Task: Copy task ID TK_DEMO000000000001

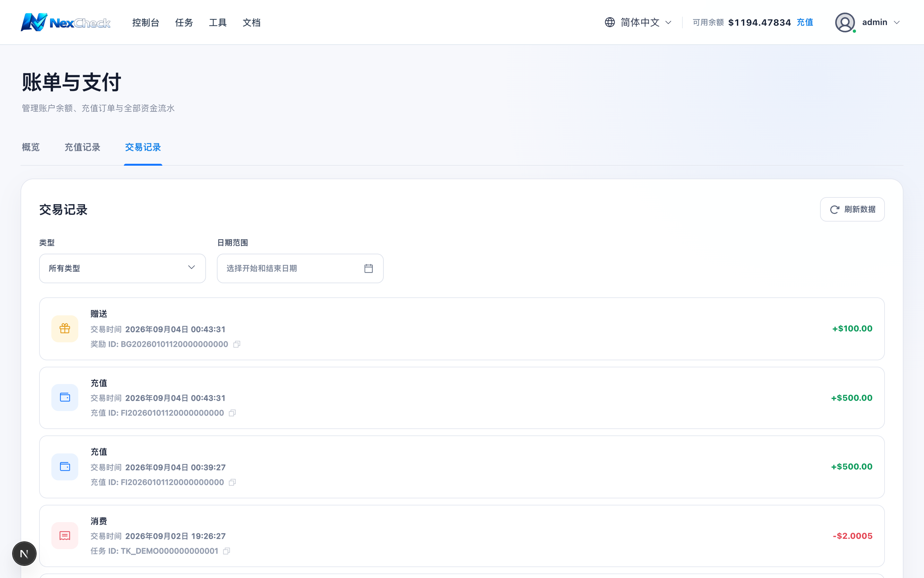Action: [227, 551]
